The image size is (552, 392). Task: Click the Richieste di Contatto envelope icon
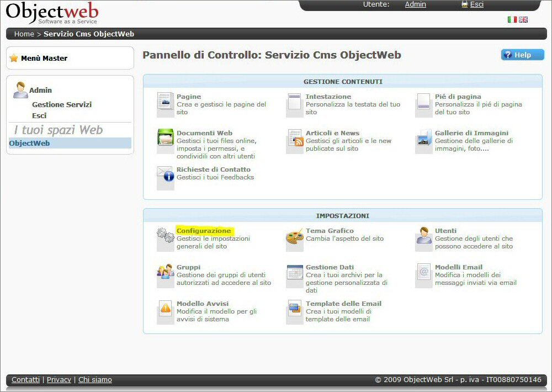pyautogui.click(x=165, y=176)
